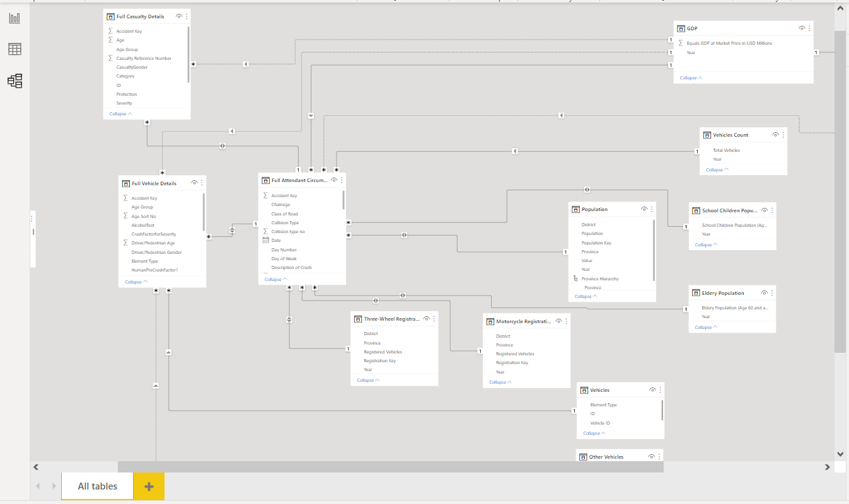This screenshot has width=849, height=504.
Task: Collapse the Full Casualty Details table
Action: coord(120,114)
